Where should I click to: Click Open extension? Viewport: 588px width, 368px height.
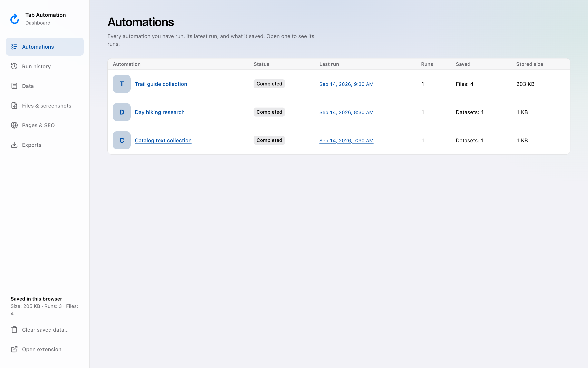point(45,349)
